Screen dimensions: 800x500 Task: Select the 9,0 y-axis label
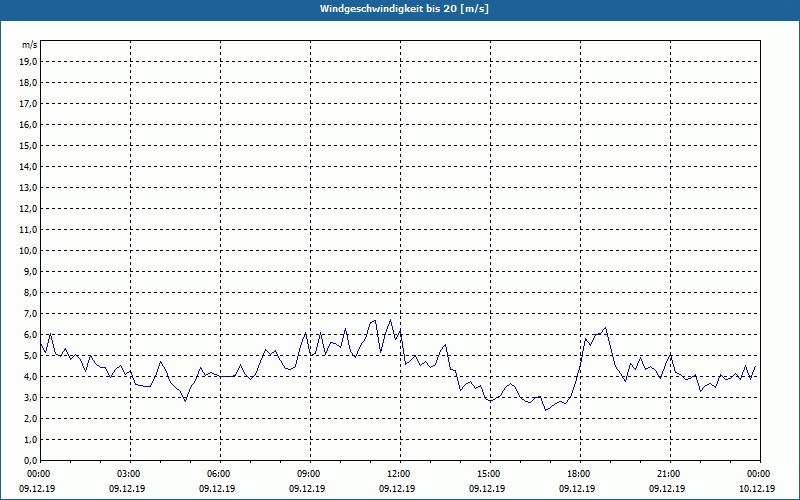pos(30,271)
